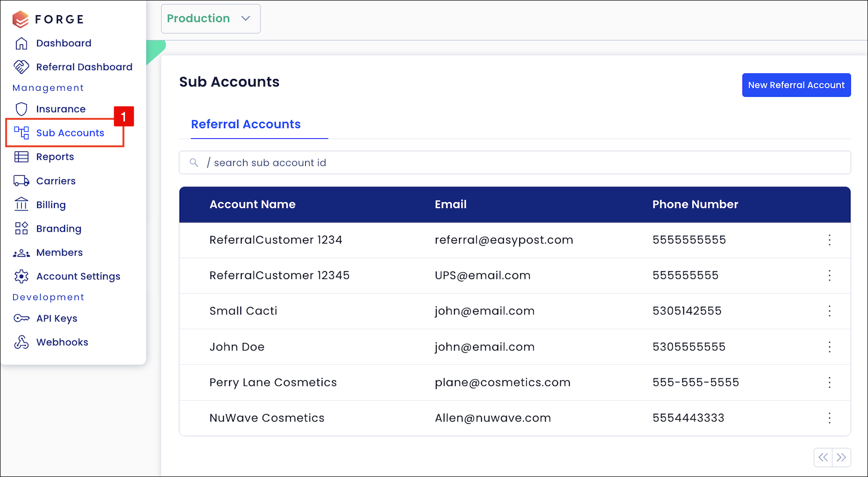Select the Small Cacti account name
Viewport: 868px width, 477px height.
[243, 311]
